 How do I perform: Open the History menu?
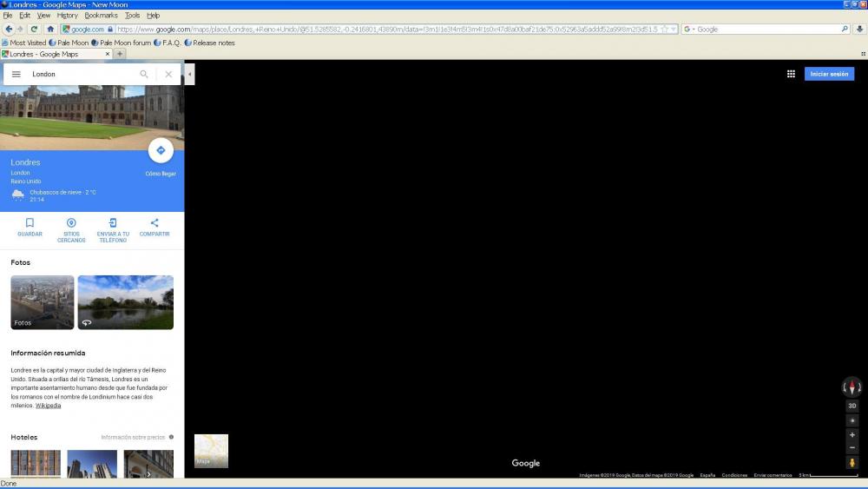pyautogui.click(x=68, y=16)
